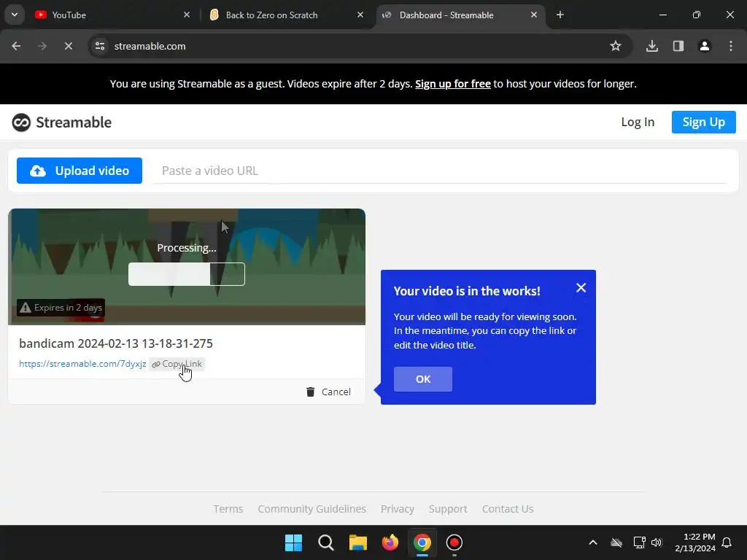Click the processing video thumbnail
This screenshot has width=747, height=560.
[x=187, y=267]
